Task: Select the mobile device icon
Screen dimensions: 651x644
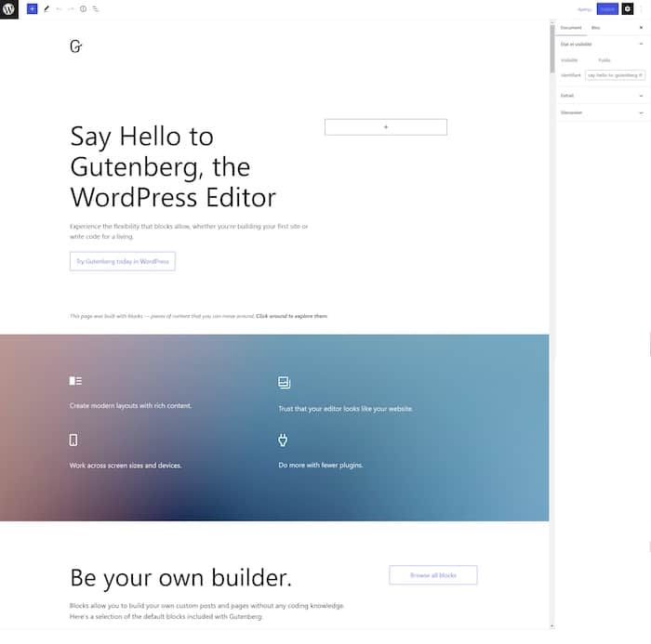Action: pyautogui.click(x=73, y=440)
